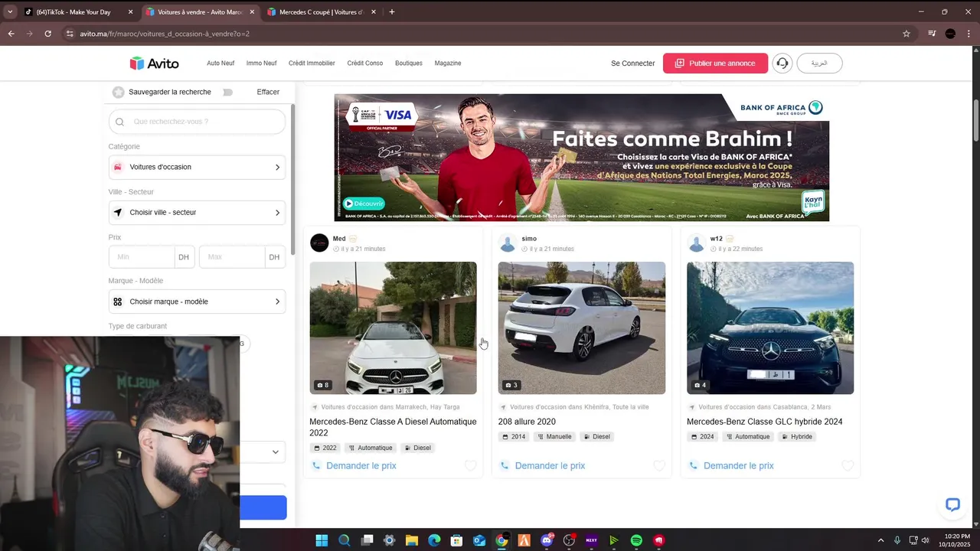The width and height of the screenshot is (980, 551).
Task: Expand Choisir ville - secteur
Action: click(x=197, y=212)
